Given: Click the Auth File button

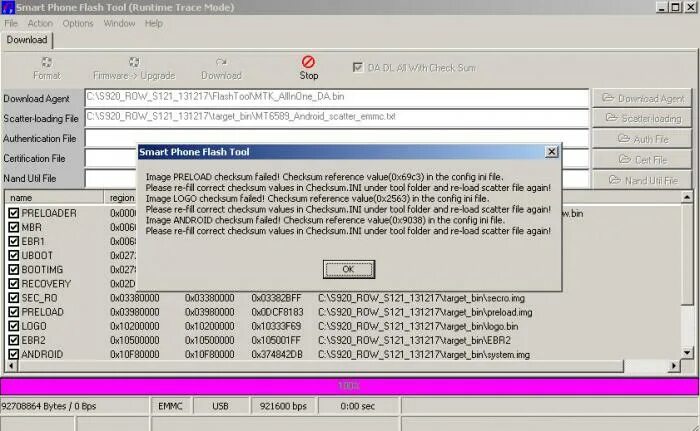Looking at the screenshot, I should (642, 139).
